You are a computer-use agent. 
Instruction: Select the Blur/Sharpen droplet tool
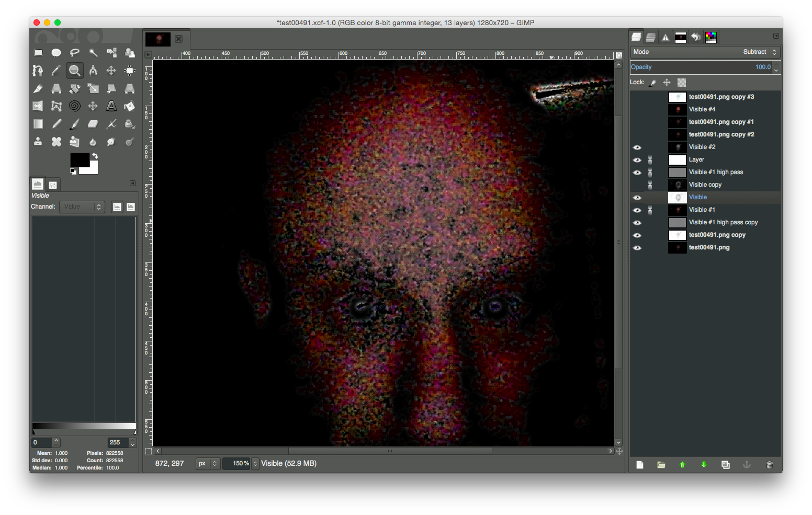(x=93, y=142)
